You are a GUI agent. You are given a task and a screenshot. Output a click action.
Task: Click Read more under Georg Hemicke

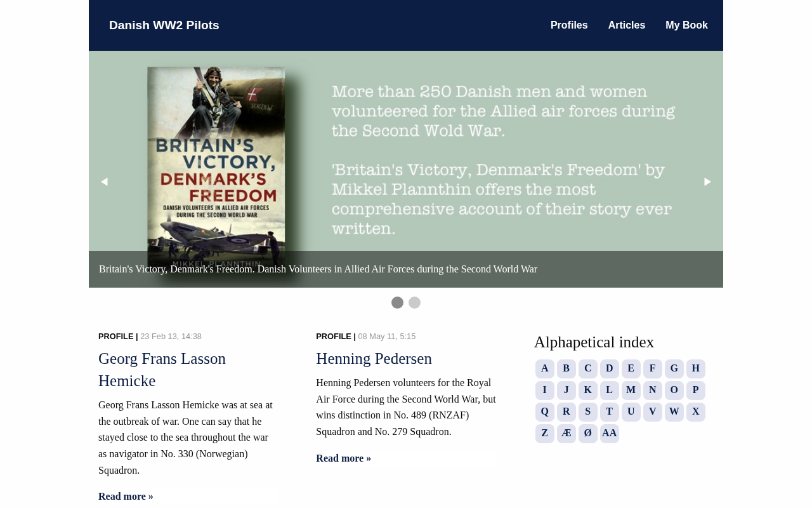[x=126, y=497]
